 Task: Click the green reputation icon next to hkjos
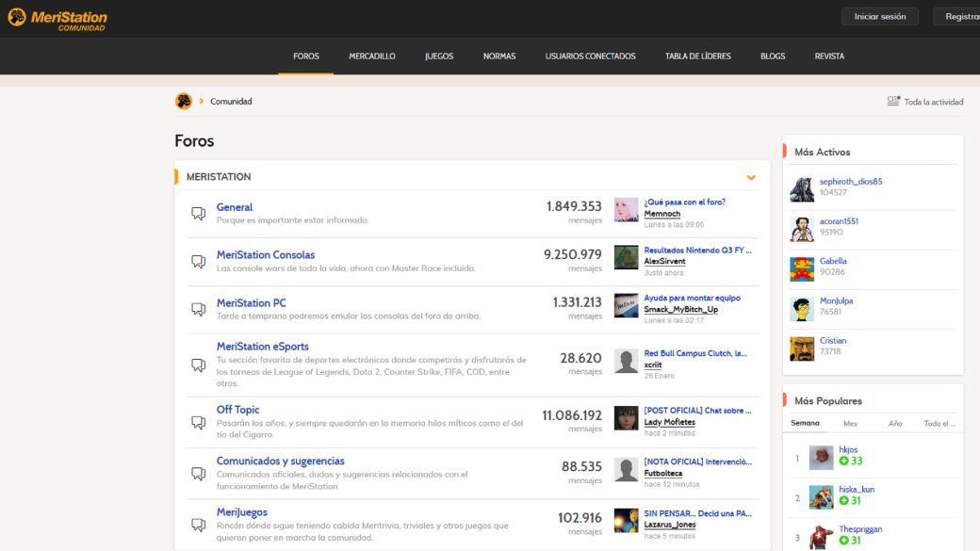[x=844, y=461]
